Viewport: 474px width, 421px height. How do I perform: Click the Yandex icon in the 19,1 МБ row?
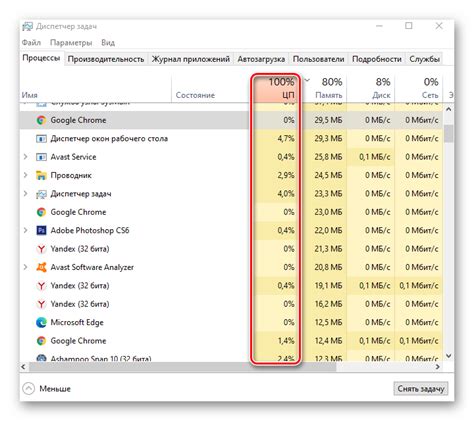tap(41, 286)
